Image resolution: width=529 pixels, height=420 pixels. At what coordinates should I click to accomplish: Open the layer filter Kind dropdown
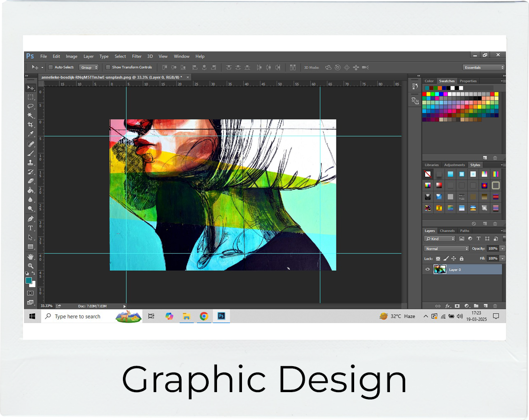tap(440, 239)
